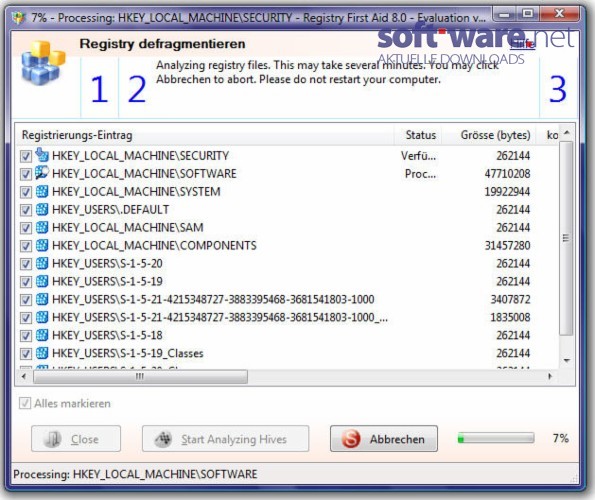595x500 pixels.
Task: Click the size value 19922944
Action: coord(507,192)
